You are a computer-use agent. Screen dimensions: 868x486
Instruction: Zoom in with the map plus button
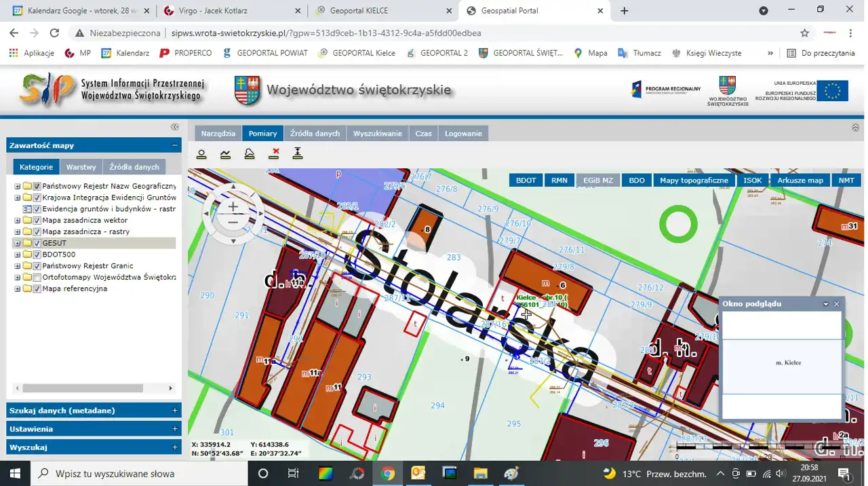click(x=233, y=206)
